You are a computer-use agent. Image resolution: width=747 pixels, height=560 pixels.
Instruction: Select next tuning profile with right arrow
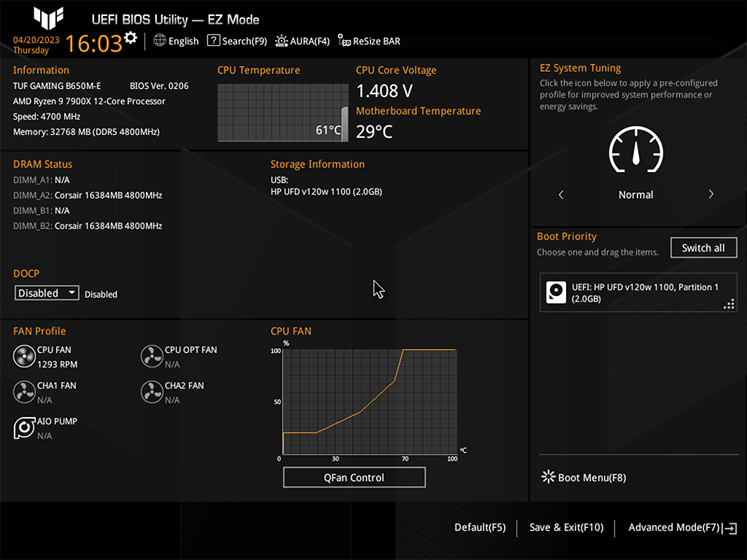click(x=711, y=194)
